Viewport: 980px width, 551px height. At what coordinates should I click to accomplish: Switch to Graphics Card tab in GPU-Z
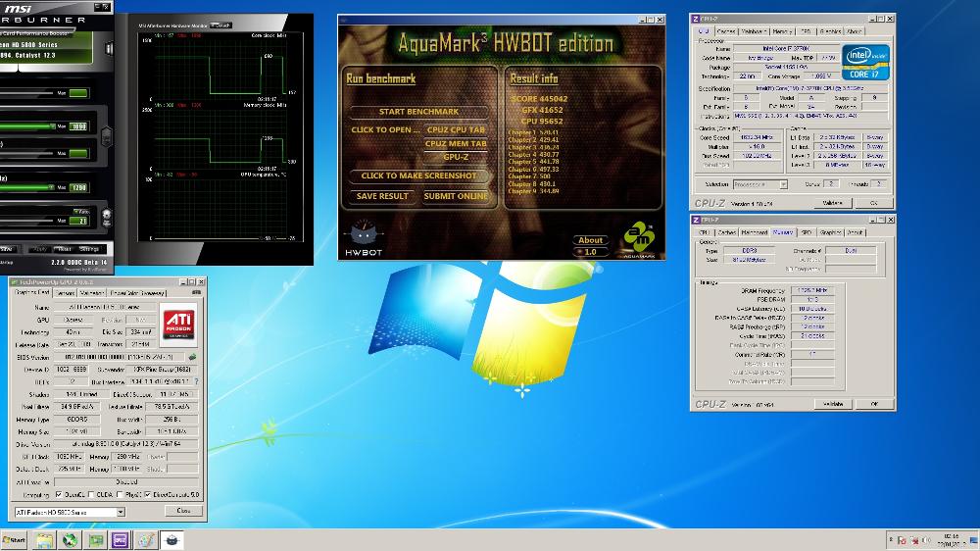pos(32,292)
